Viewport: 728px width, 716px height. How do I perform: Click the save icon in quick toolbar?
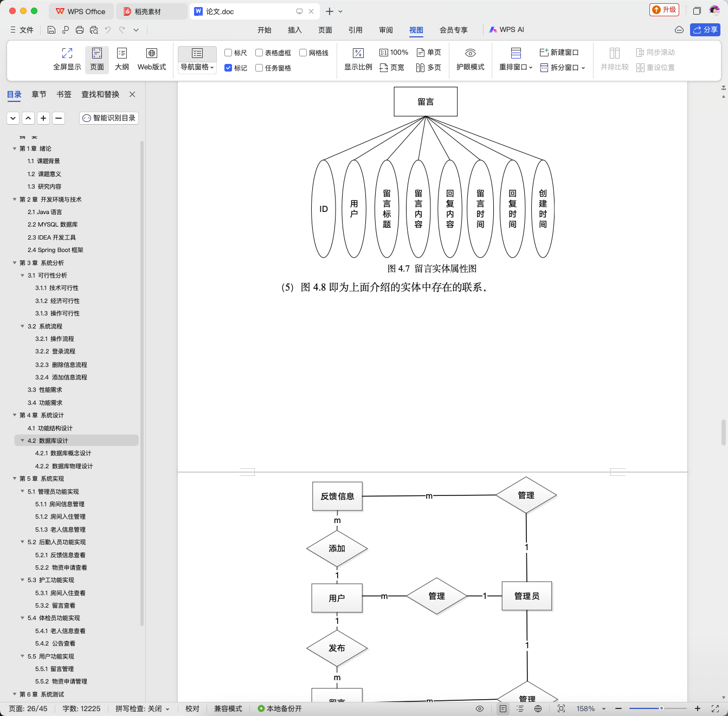coord(51,30)
